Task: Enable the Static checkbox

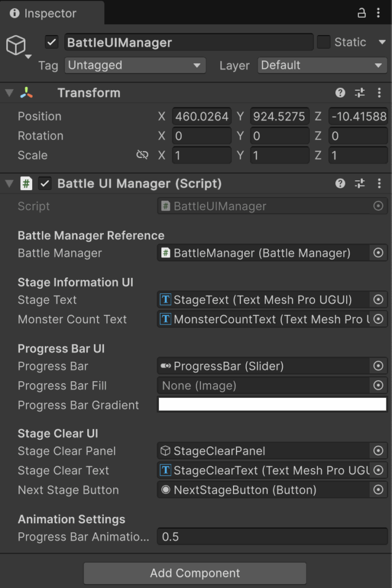Action: pos(324,42)
